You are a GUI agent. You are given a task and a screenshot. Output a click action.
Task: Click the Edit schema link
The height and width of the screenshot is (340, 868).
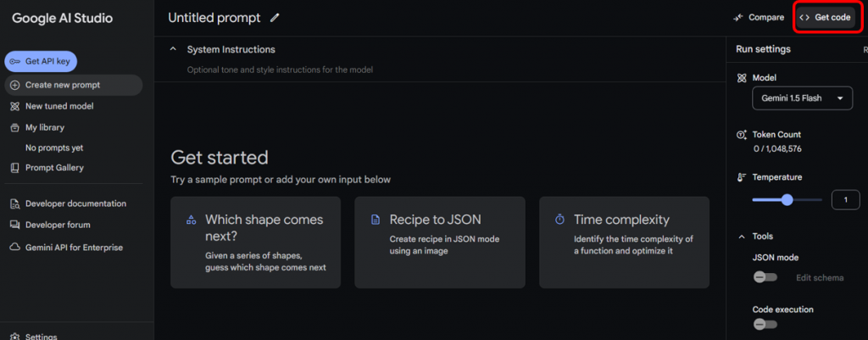[x=819, y=278]
